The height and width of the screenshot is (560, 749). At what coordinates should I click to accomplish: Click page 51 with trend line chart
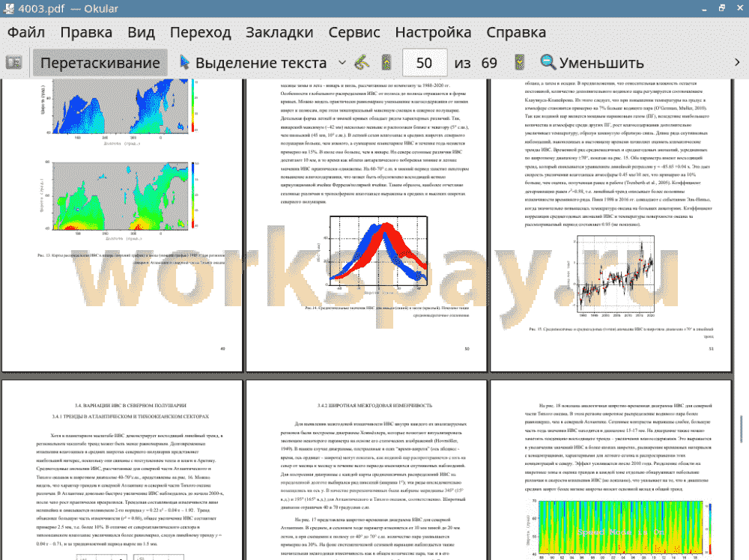pyautogui.click(x=611, y=225)
